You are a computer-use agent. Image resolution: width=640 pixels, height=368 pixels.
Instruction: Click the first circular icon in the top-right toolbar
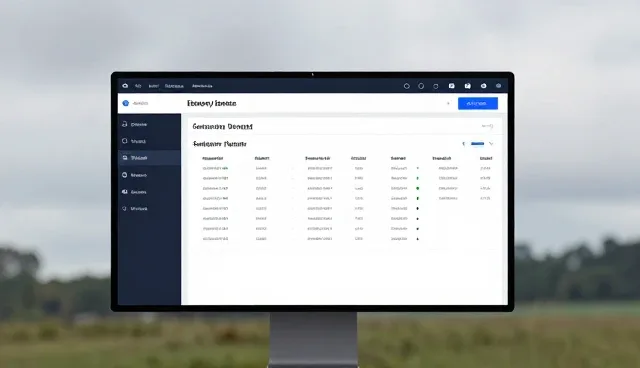coord(407,86)
